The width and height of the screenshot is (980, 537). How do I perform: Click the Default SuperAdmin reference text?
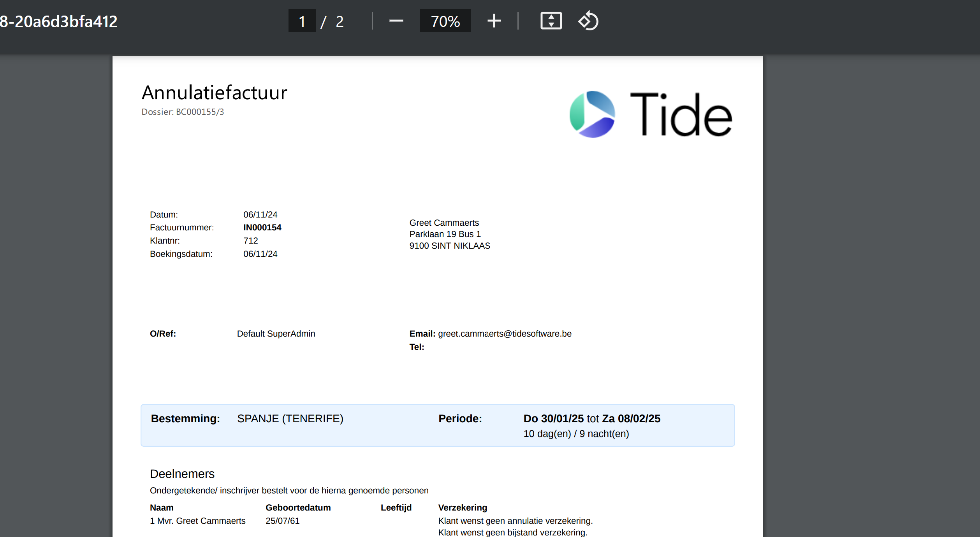tap(276, 334)
